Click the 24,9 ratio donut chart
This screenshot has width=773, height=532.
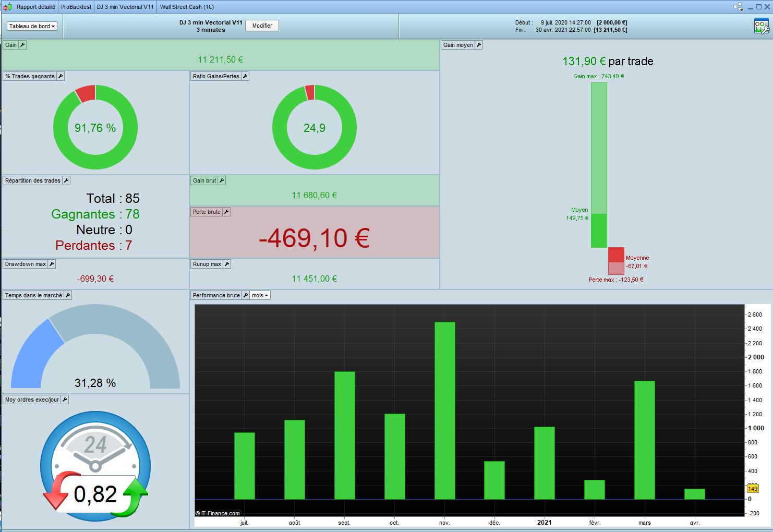coord(315,127)
